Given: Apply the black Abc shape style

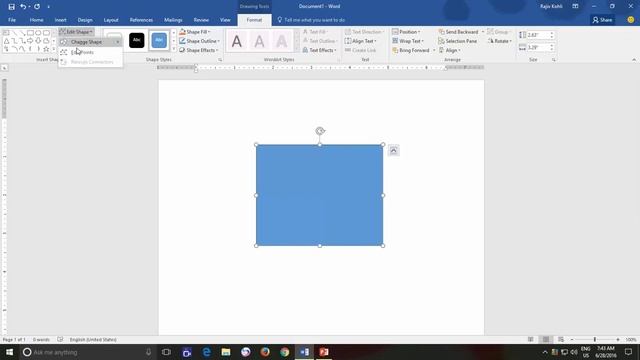Looking at the screenshot, I should [x=137, y=40].
